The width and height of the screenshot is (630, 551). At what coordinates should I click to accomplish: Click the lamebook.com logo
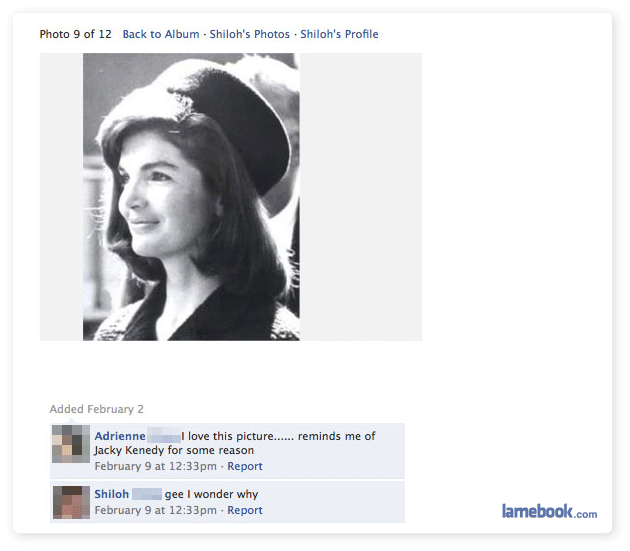tap(549, 512)
